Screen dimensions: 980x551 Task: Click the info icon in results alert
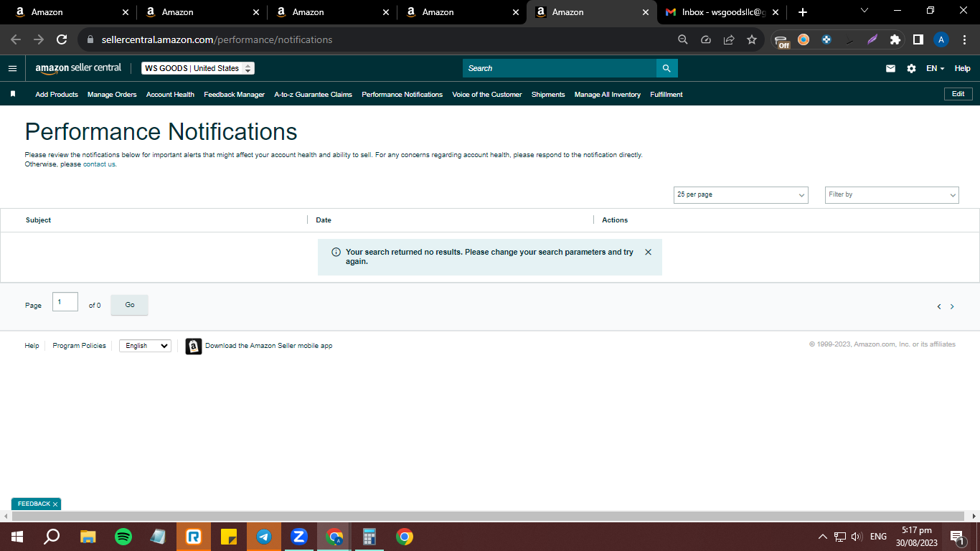point(336,252)
